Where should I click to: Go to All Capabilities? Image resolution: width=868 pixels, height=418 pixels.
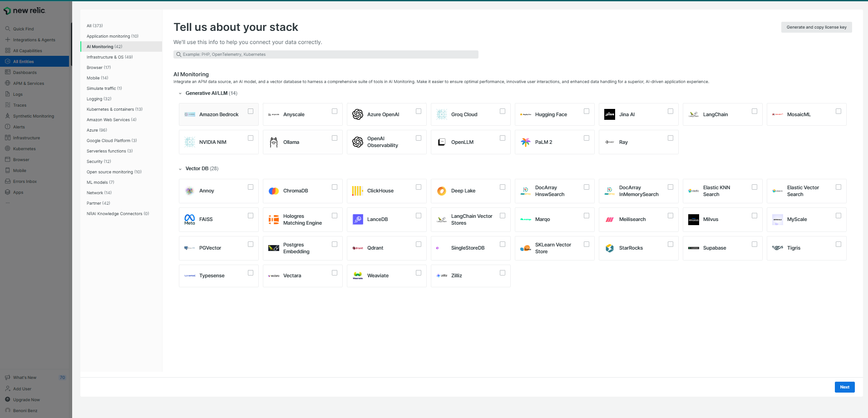[x=35, y=51]
